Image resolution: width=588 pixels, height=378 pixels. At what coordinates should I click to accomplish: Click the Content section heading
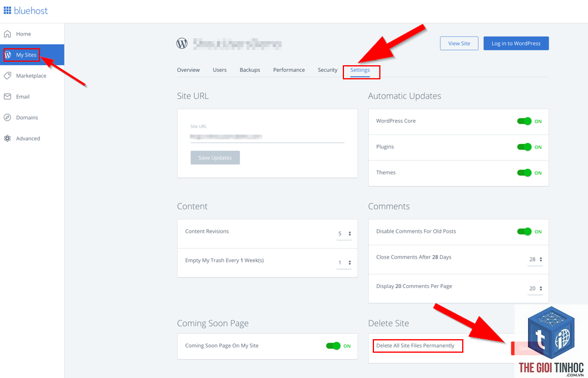(x=192, y=206)
